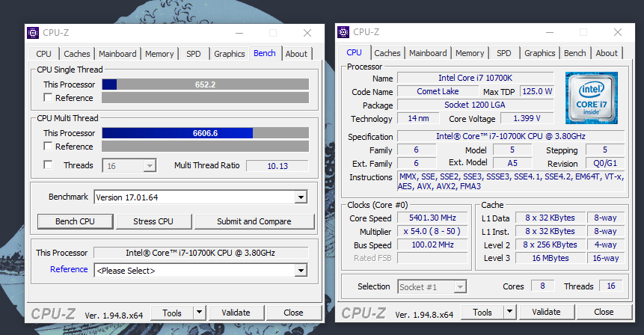
Task: Click the Intel Core i7 logo image
Action: [x=592, y=98]
